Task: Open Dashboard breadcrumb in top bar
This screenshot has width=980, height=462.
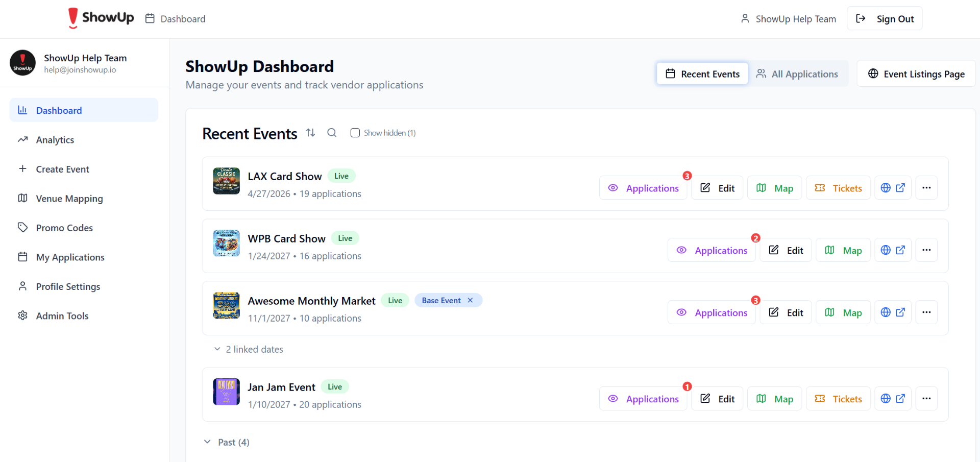Action: tap(176, 19)
